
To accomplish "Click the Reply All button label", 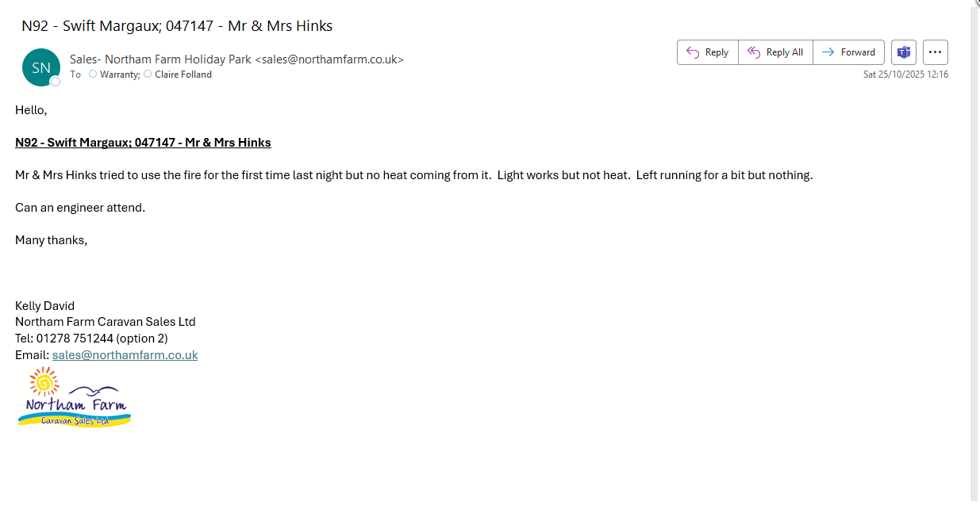I will [784, 52].
